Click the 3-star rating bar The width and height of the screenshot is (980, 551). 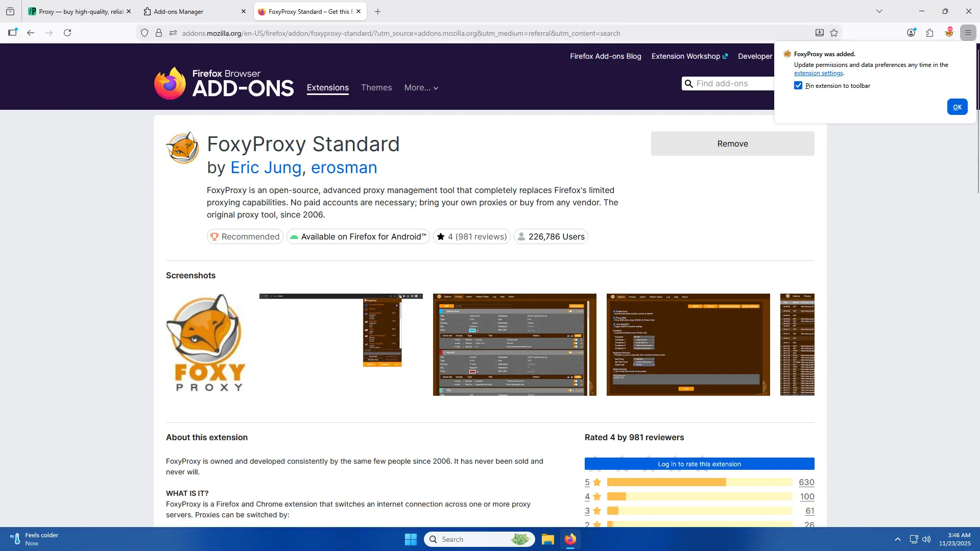pos(699,511)
